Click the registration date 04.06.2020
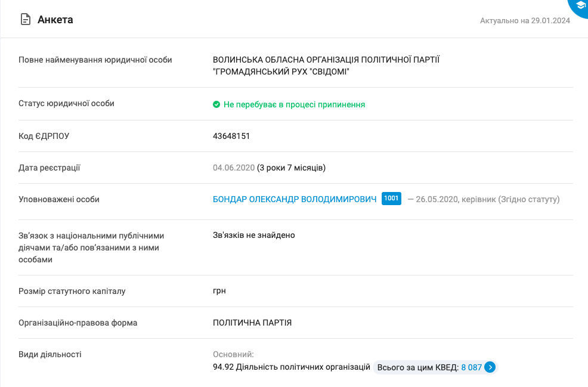The height and width of the screenshot is (387, 588). coord(234,168)
